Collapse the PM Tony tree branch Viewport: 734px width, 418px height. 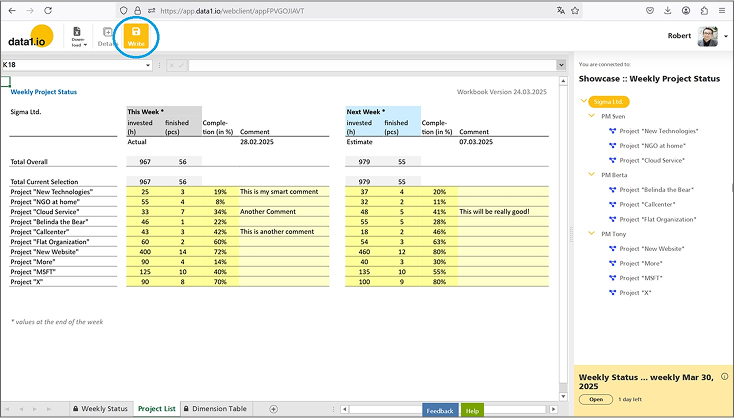coord(592,233)
